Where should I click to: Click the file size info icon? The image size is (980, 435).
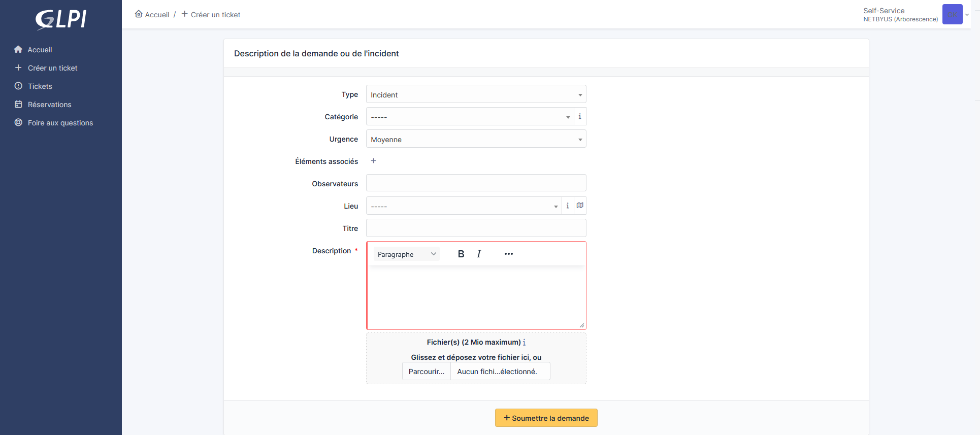(524, 343)
